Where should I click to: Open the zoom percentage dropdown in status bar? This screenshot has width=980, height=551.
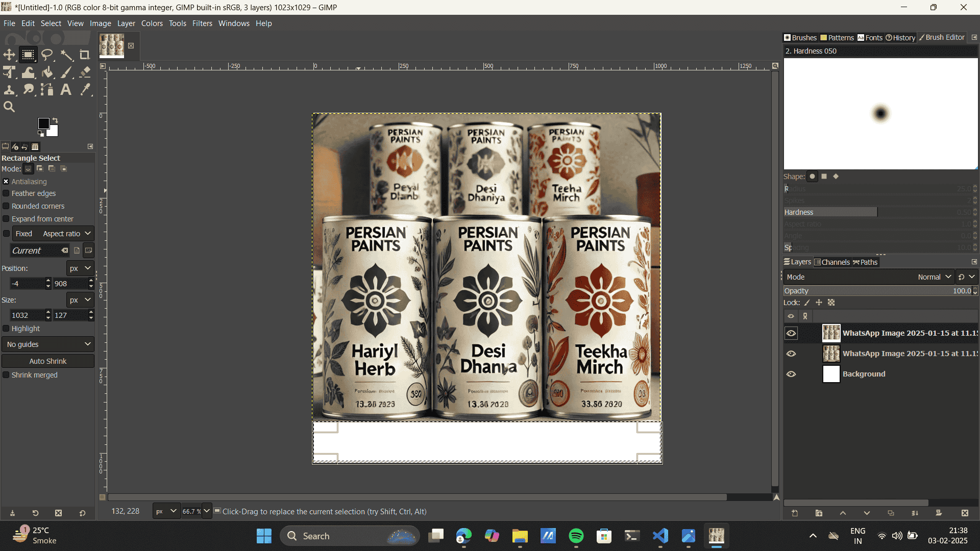[207, 511]
